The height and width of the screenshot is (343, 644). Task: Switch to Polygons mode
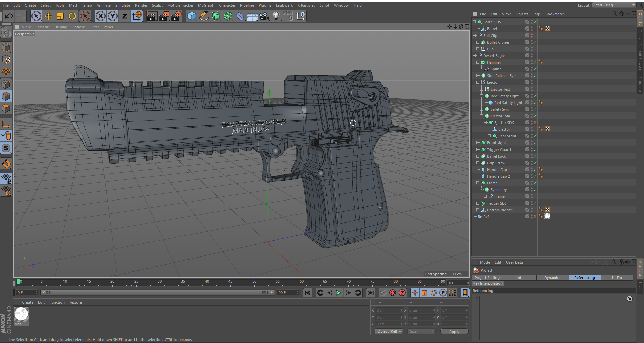(6, 109)
